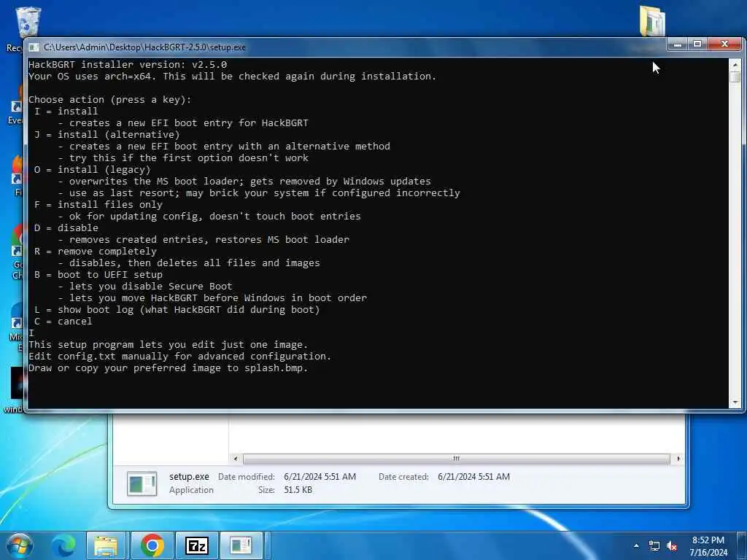
Task: Click console window system menu icon
Action: [34, 47]
